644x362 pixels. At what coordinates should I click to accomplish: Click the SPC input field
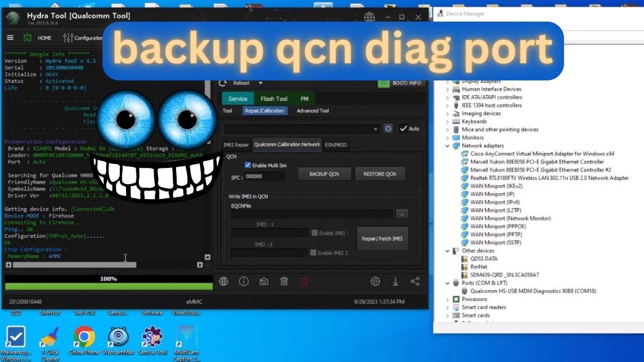pos(265,176)
